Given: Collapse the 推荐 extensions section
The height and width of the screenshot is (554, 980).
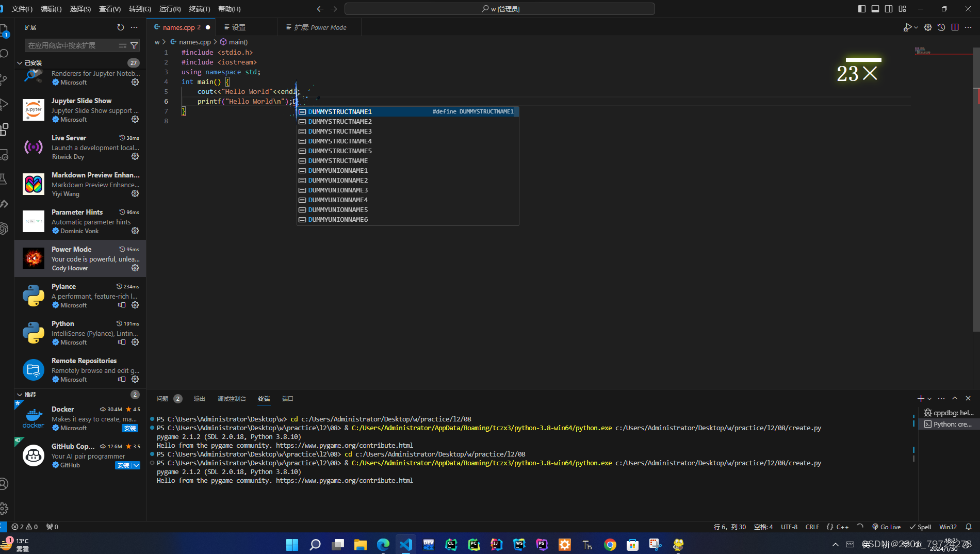Looking at the screenshot, I should (x=20, y=395).
